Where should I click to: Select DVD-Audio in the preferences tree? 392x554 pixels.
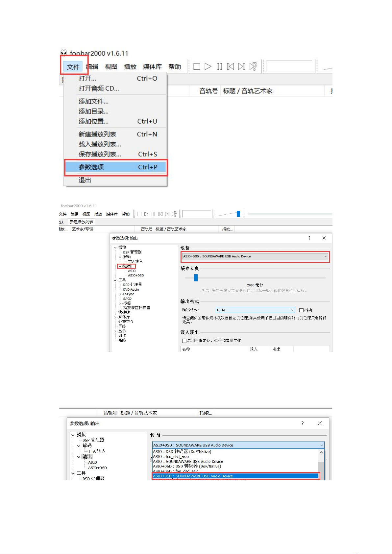point(131,290)
